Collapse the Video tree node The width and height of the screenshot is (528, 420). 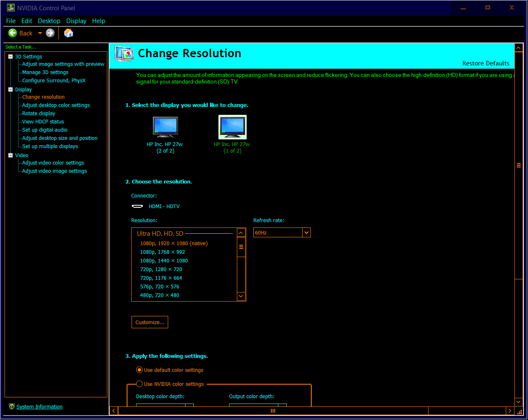click(x=11, y=155)
